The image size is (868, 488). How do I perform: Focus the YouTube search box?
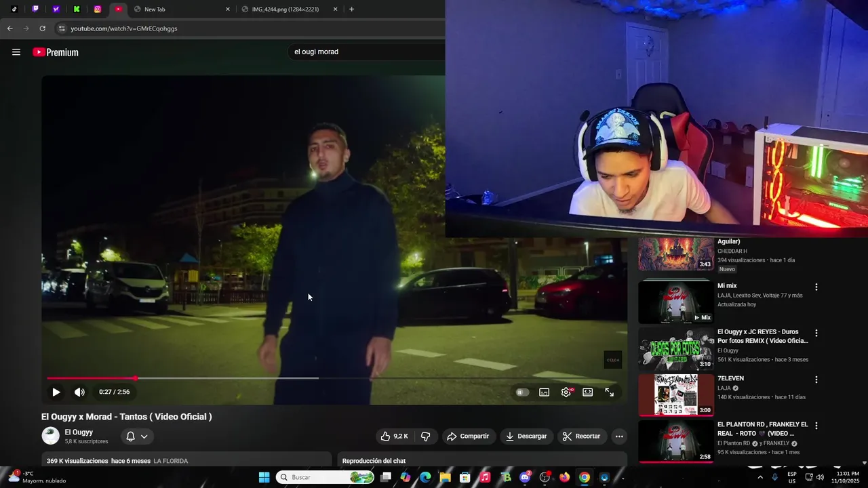click(x=366, y=52)
